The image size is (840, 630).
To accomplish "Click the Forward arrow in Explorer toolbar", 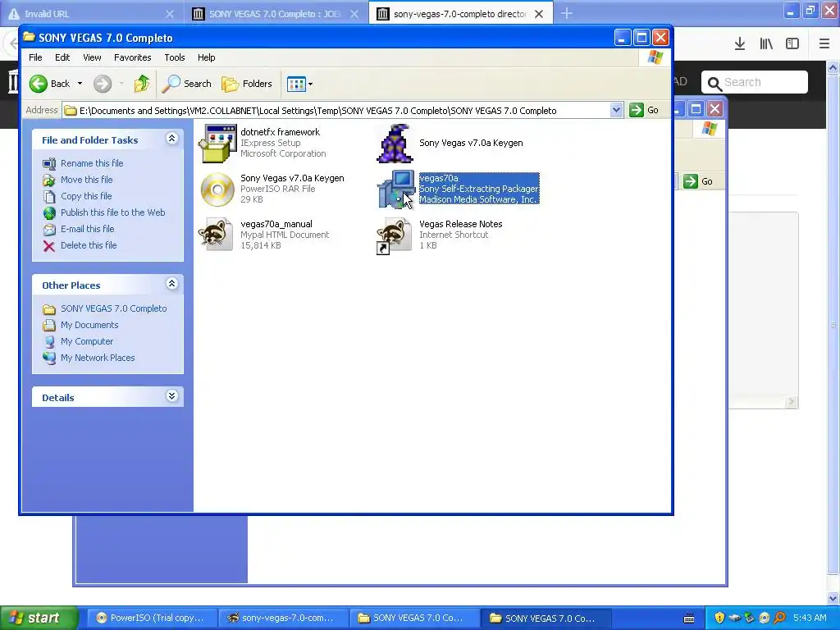I will pos(103,84).
